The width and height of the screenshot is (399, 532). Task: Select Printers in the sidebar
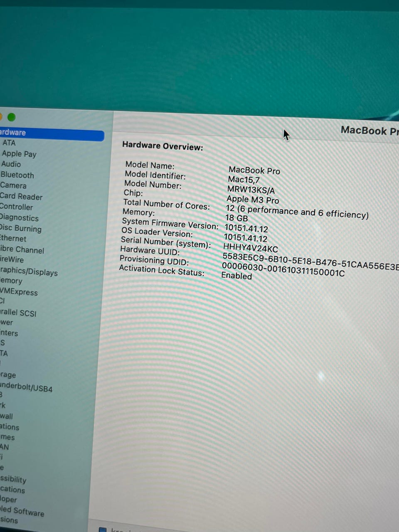click(9, 333)
